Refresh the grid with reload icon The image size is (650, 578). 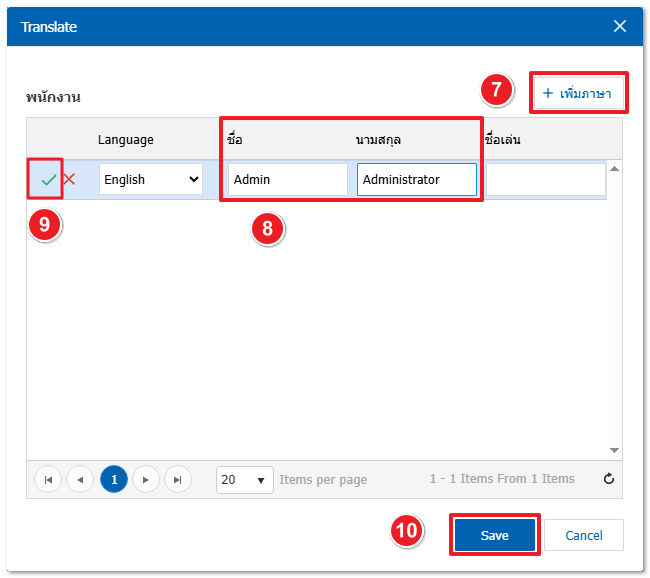(x=608, y=479)
